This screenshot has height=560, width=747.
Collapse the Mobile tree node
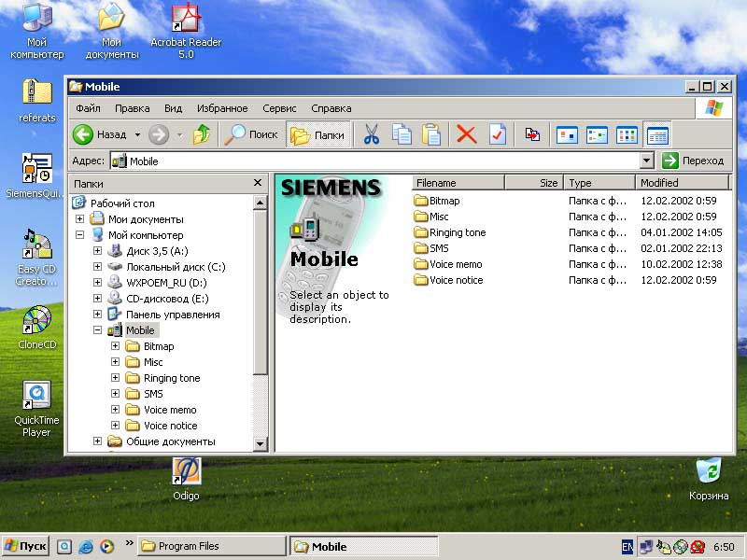(x=97, y=330)
